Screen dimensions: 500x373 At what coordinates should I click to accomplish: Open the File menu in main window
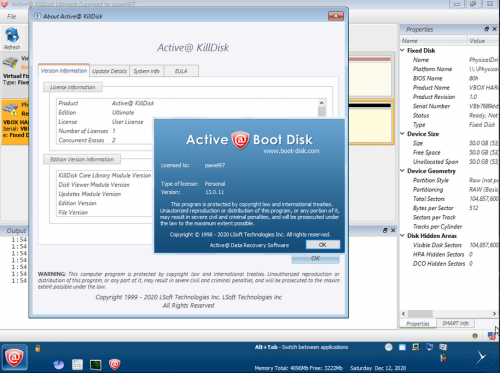tap(12, 16)
